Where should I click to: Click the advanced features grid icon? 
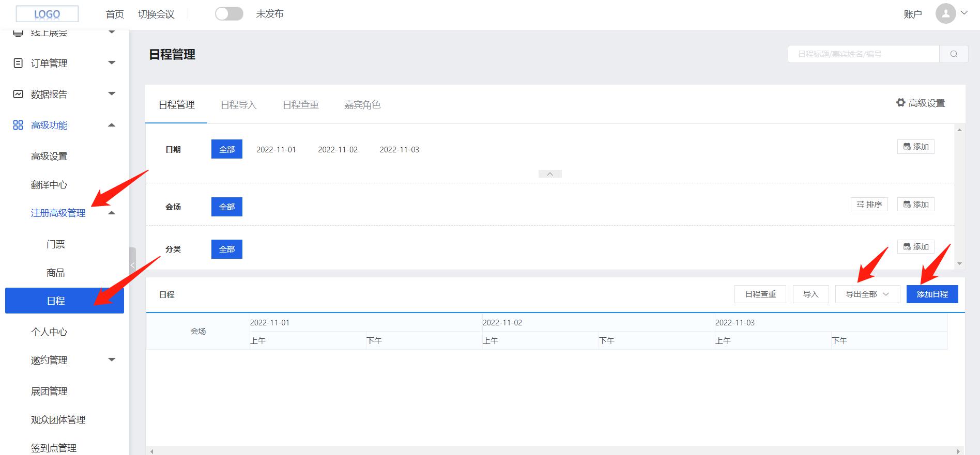[x=18, y=125]
